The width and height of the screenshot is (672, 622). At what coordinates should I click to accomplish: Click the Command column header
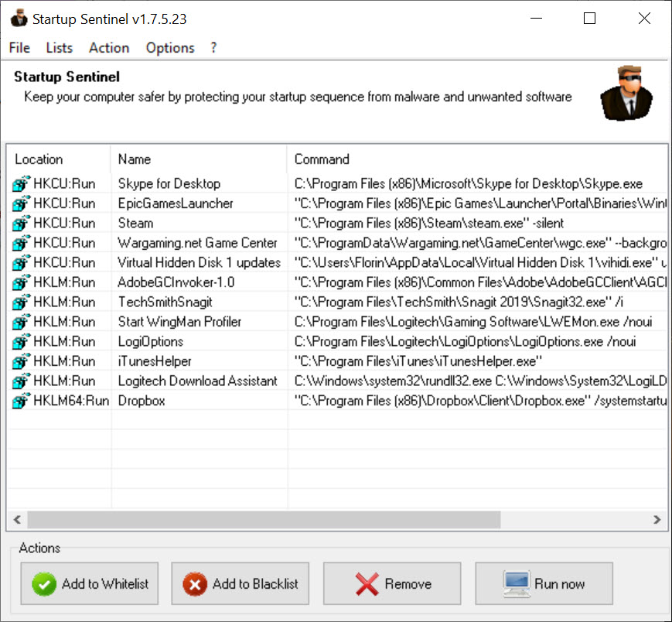477,159
